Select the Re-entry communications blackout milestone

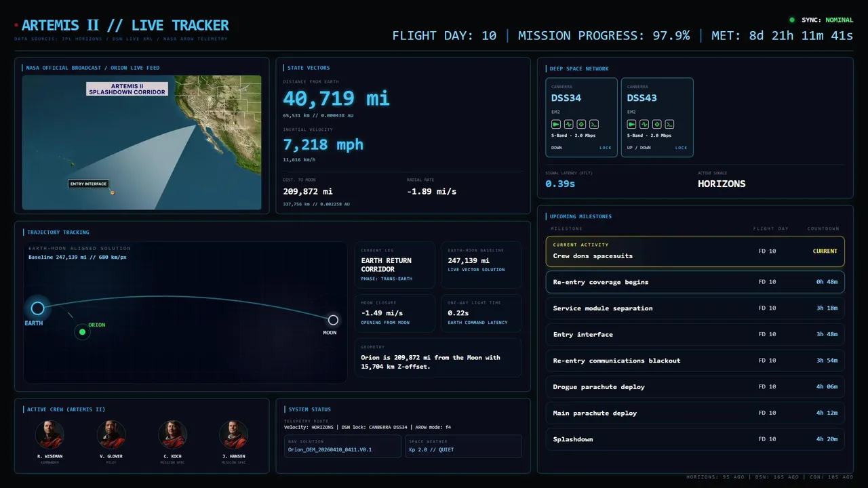coord(695,361)
